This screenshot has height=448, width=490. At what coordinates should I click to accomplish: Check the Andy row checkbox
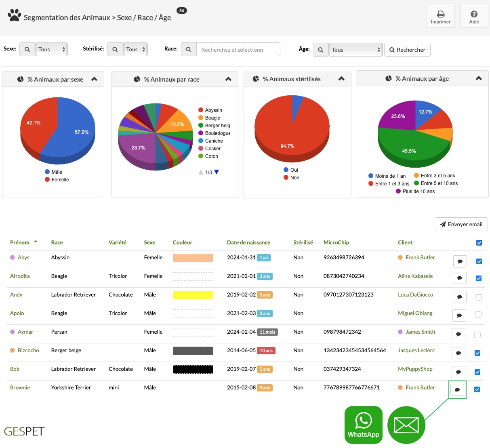479,297
